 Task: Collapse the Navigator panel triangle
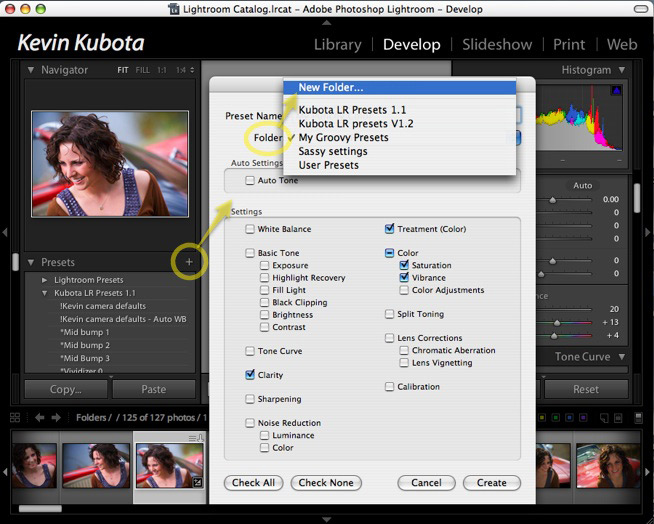point(31,70)
